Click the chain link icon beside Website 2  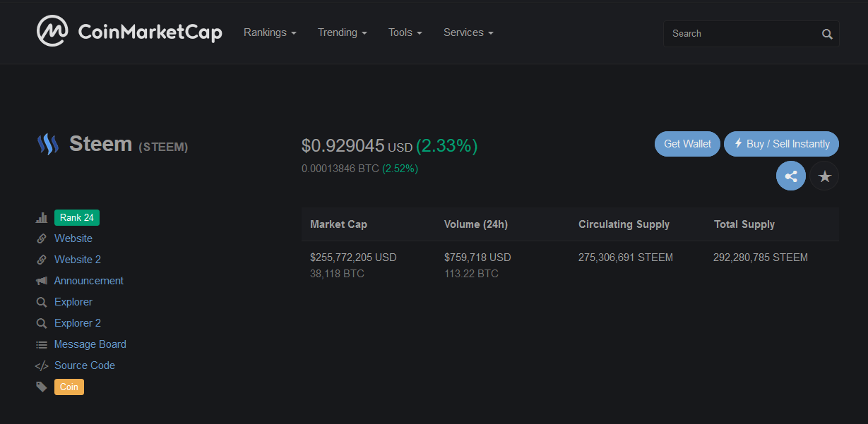tap(42, 260)
